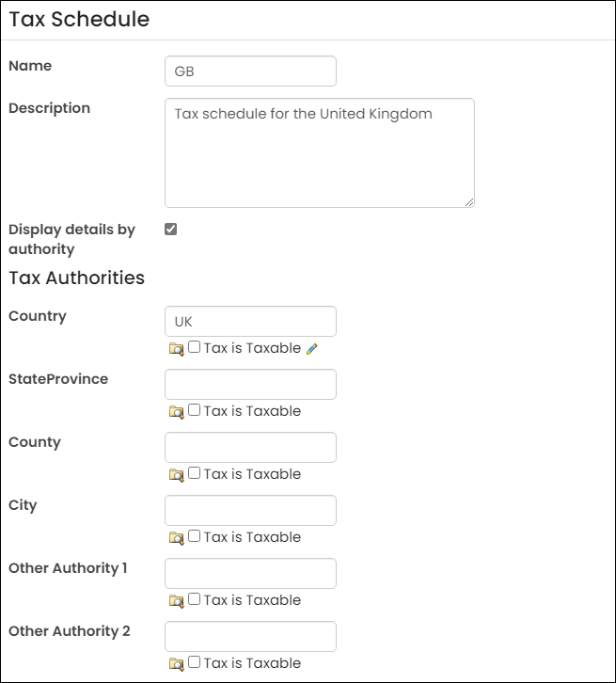Tick Tax is Taxable for Other Authority 1

[194, 599]
